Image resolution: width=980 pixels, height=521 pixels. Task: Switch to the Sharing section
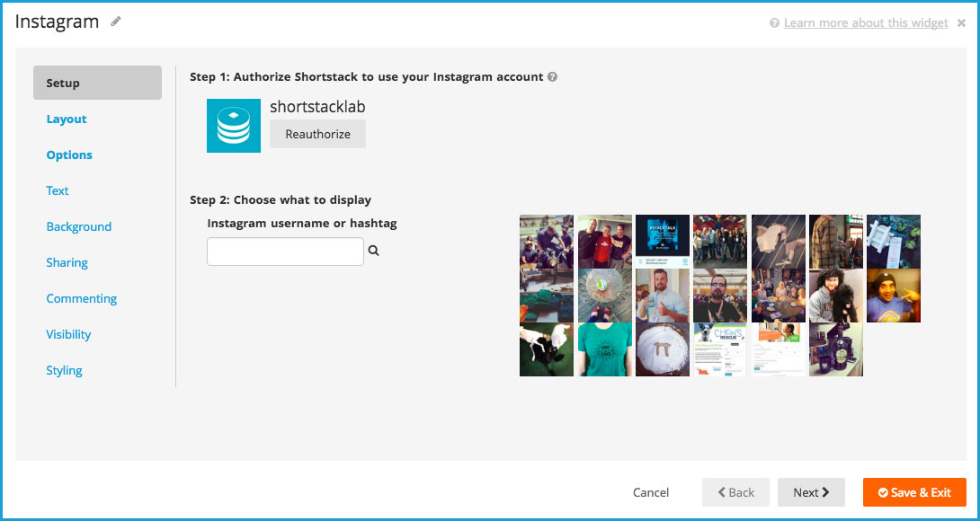pos(67,262)
